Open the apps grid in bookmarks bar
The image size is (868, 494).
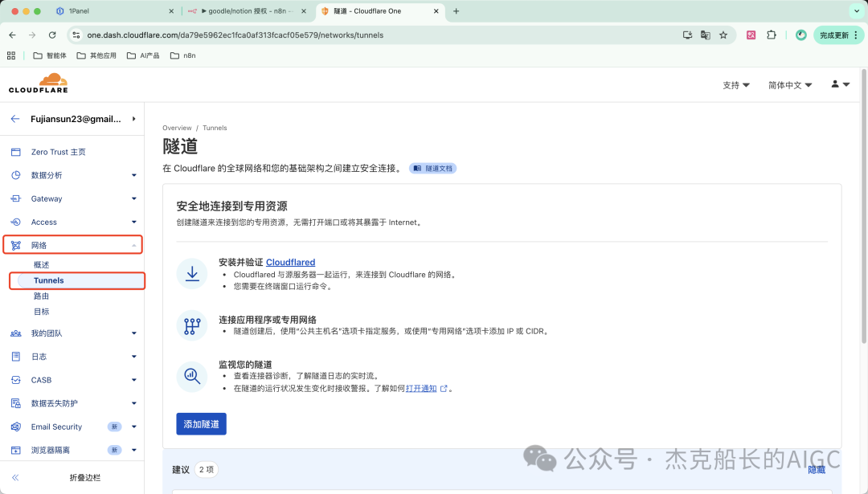tap(11, 55)
